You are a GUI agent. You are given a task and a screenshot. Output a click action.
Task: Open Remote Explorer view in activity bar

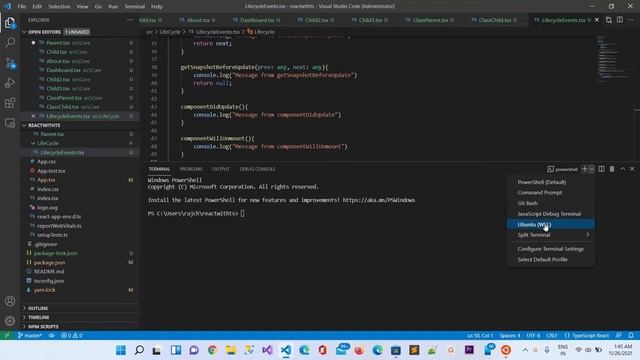pos(10,122)
